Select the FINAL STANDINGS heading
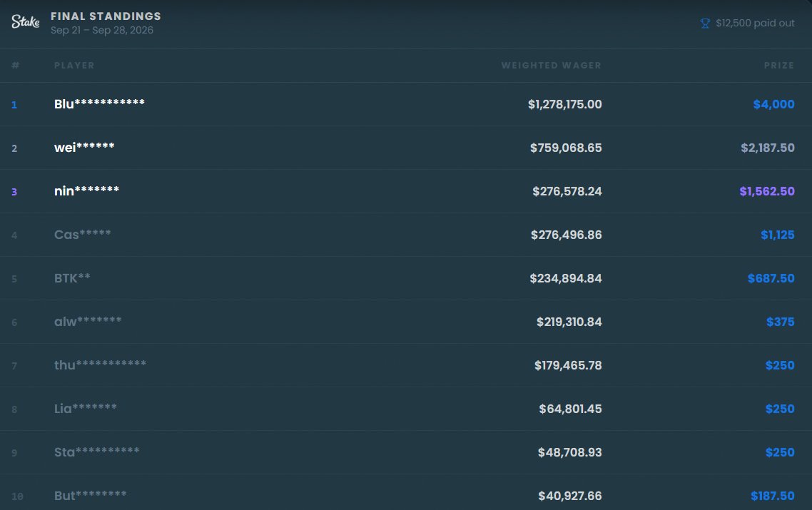The image size is (812, 510). point(106,16)
